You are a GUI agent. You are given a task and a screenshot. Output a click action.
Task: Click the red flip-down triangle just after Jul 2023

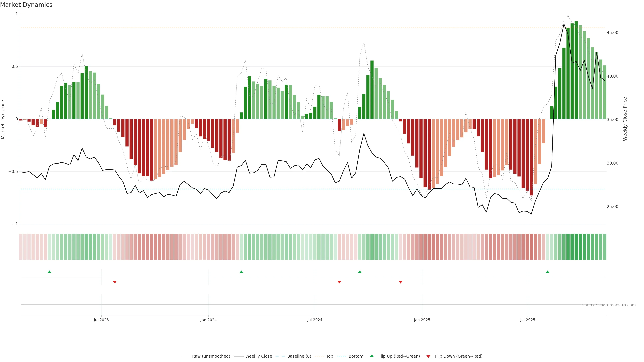(115, 282)
